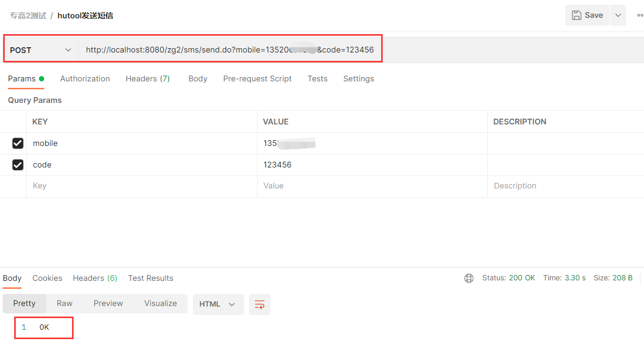Open the request Headers (7) tab
644x347 pixels.
point(148,79)
